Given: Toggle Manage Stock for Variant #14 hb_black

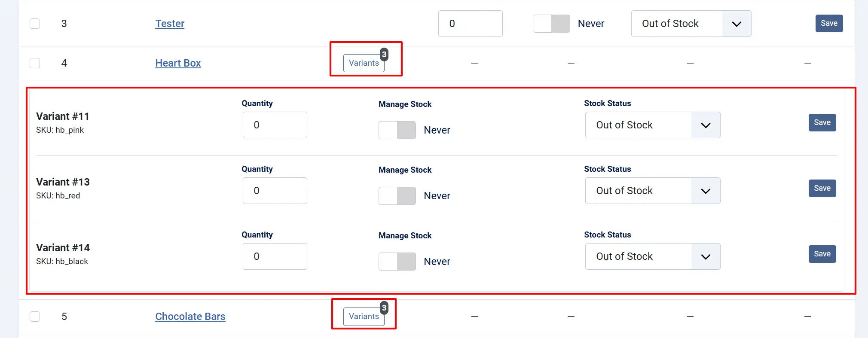Looking at the screenshot, I should tap(397, 262).
